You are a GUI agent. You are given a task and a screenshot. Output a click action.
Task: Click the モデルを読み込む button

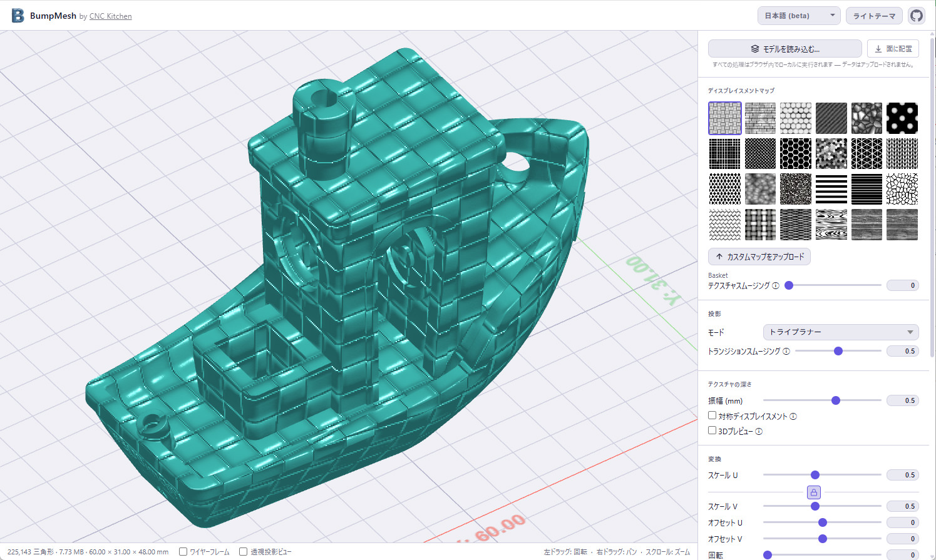(784, 49)
